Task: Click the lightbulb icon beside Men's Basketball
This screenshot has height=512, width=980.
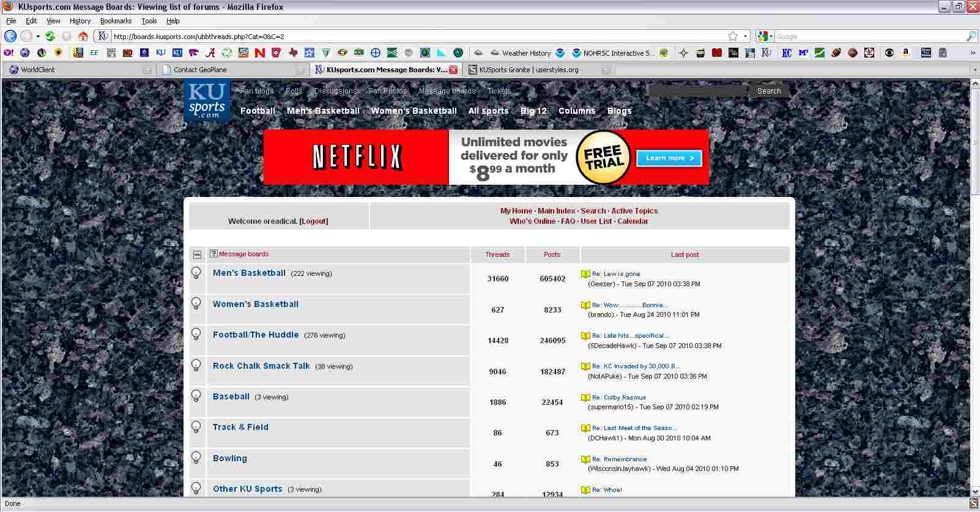Action: (196, 273)
